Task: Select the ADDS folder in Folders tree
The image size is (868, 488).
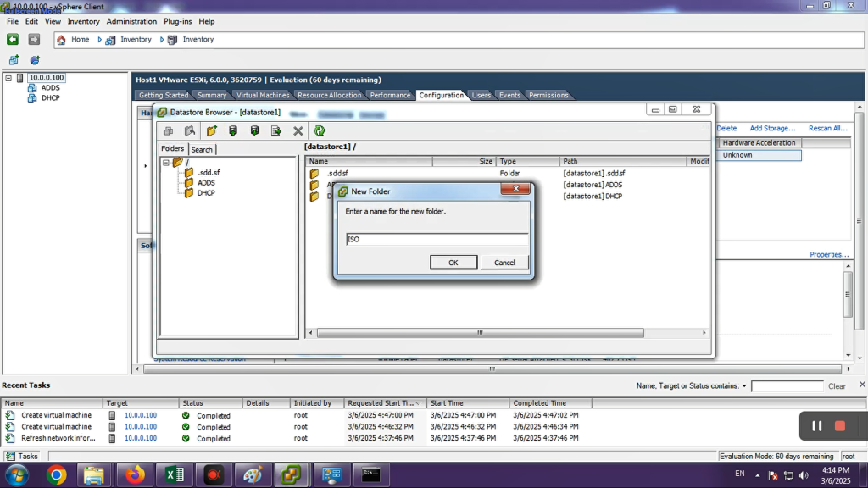Action: pos(206,183)
